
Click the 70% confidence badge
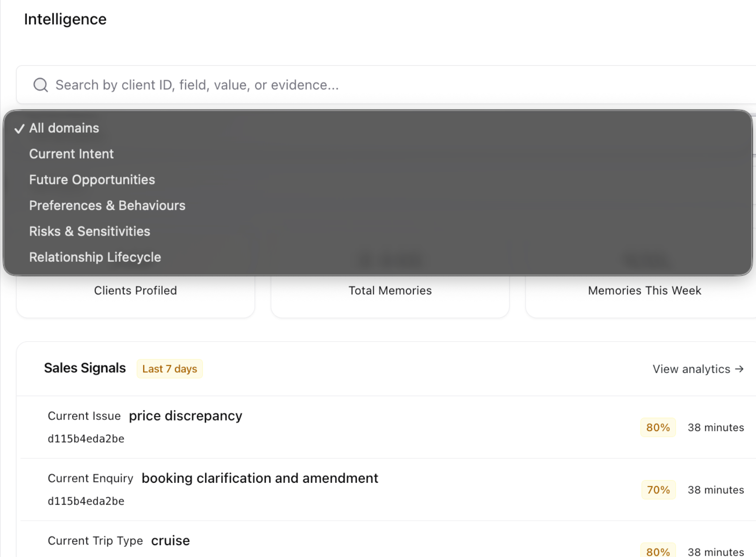pos(658,490)
